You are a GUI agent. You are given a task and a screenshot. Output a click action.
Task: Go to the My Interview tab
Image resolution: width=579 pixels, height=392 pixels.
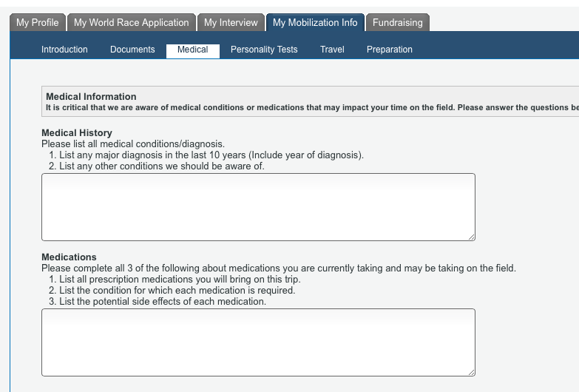[x=231, y=23]
